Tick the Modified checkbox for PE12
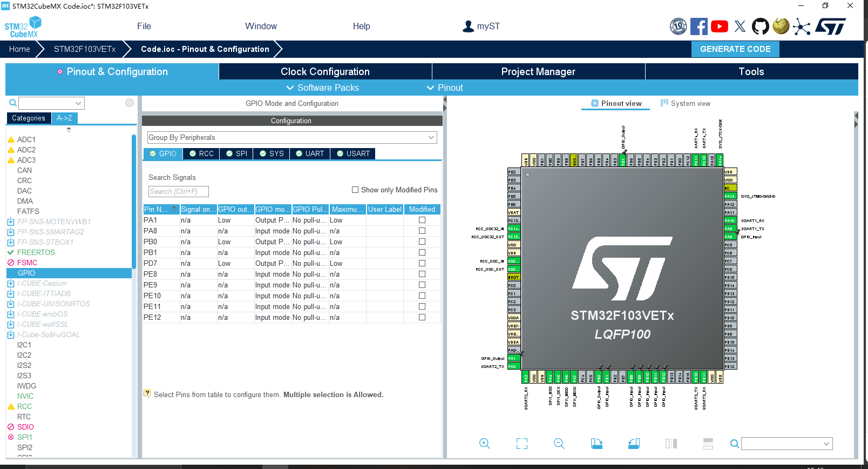 click(422, 317)
